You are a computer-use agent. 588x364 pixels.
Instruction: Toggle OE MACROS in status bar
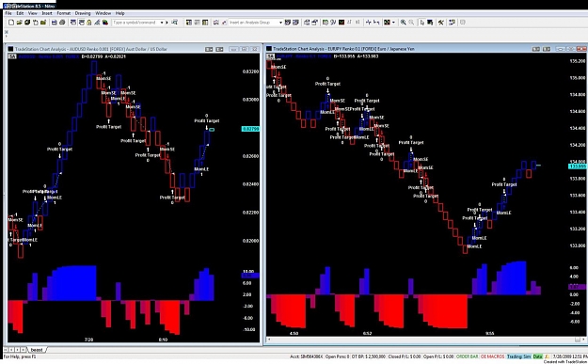[492, 356]
